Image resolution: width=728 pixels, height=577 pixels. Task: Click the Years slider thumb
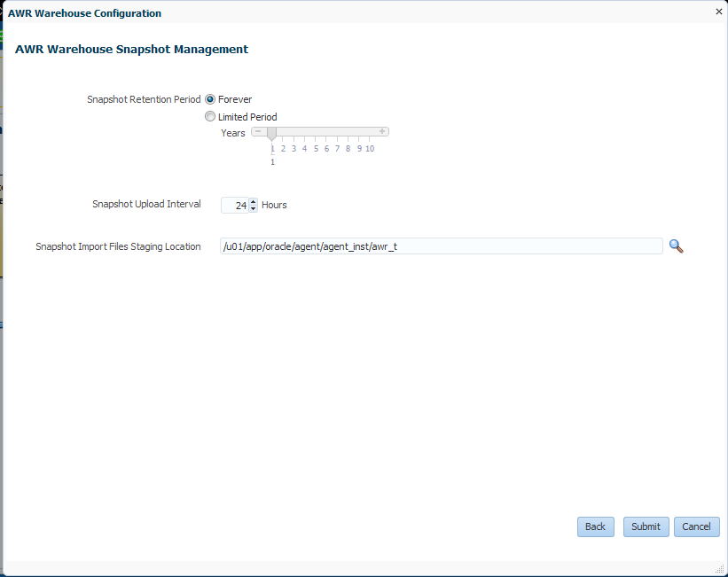click(272, 134)
